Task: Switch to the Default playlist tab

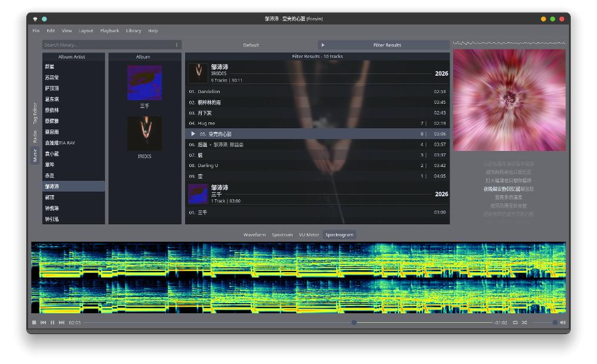Action: coord(251,45)
